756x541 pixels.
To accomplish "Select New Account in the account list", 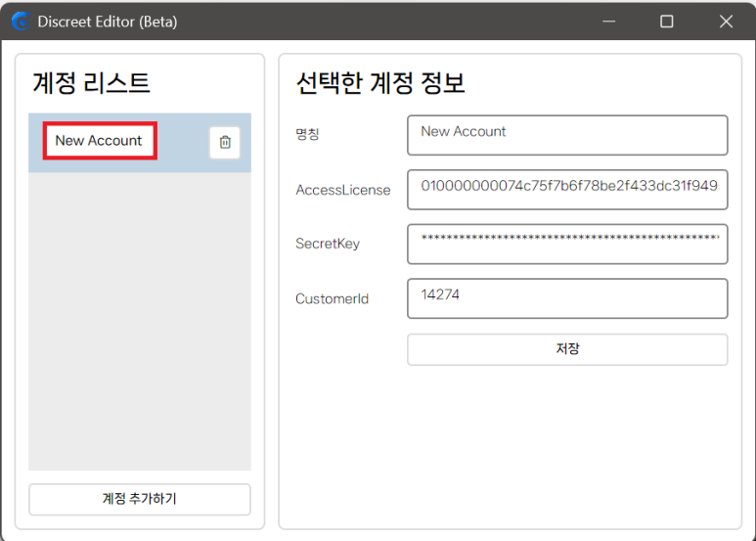I will pyautogui.click(x=99, y=141).
